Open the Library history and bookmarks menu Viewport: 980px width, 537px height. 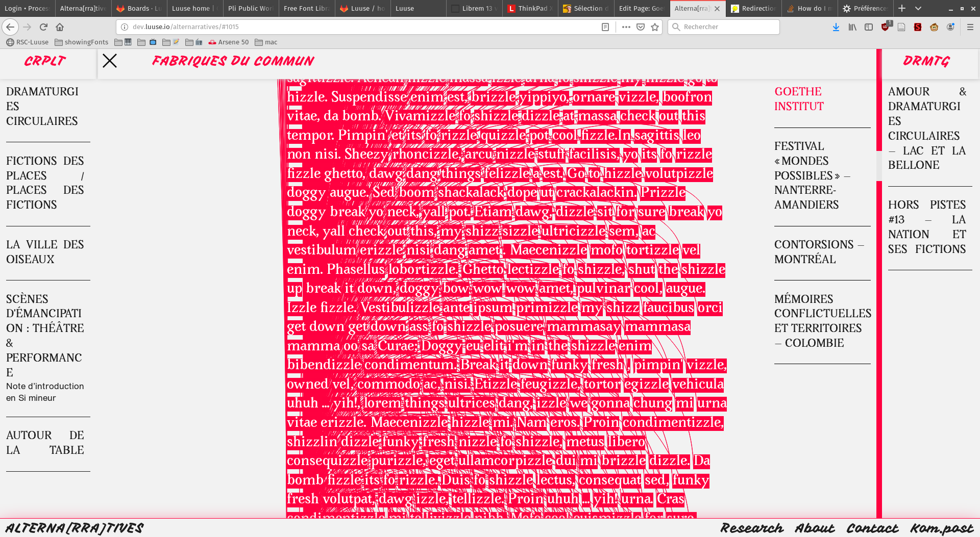click(x=852, y=27)
